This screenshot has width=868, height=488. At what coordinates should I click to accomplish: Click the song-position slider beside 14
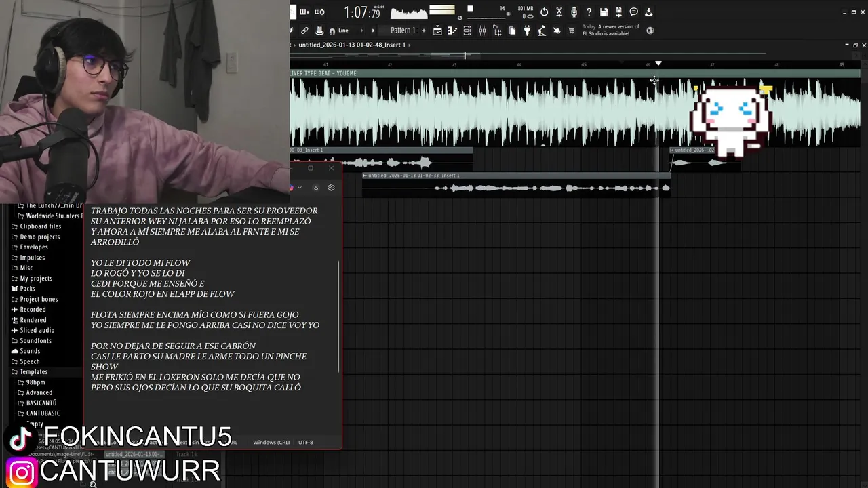486,18
